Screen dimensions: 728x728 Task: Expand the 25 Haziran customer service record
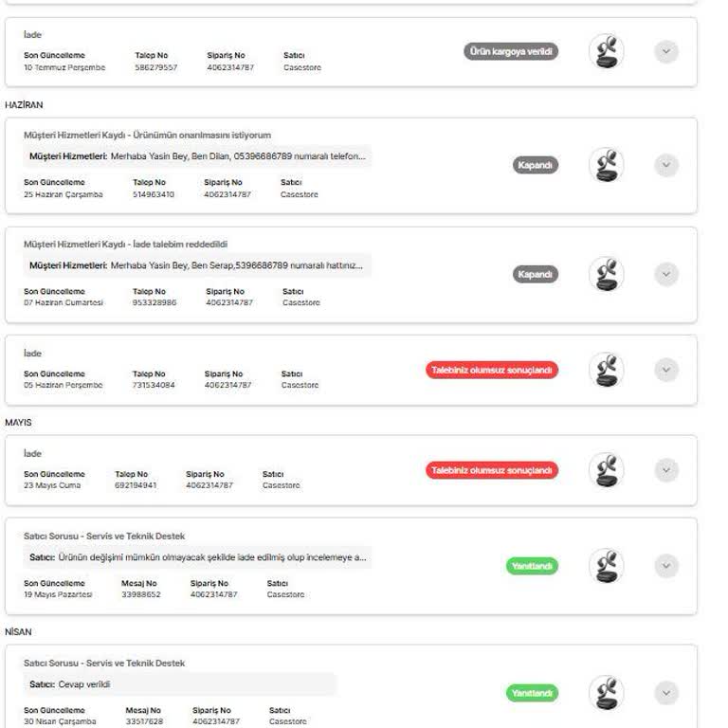[x=666, y=165]
